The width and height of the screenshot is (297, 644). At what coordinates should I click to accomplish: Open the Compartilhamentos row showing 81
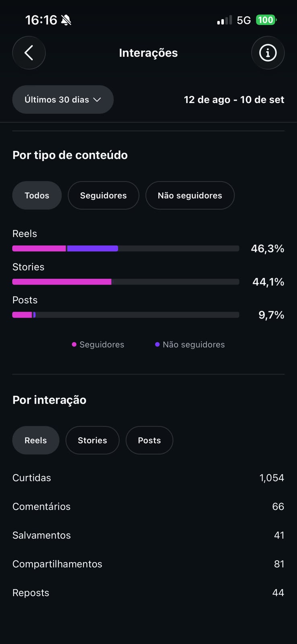click(148, 564)
